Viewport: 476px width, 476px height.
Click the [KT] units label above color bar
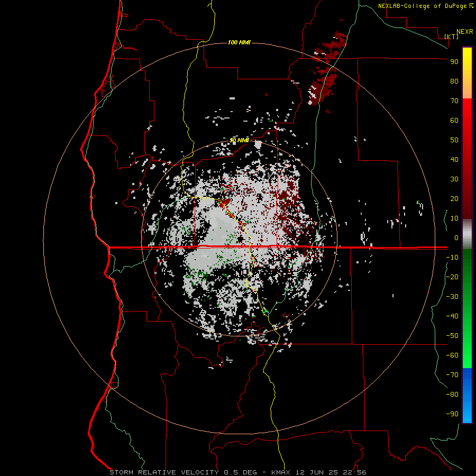point(452,36)
